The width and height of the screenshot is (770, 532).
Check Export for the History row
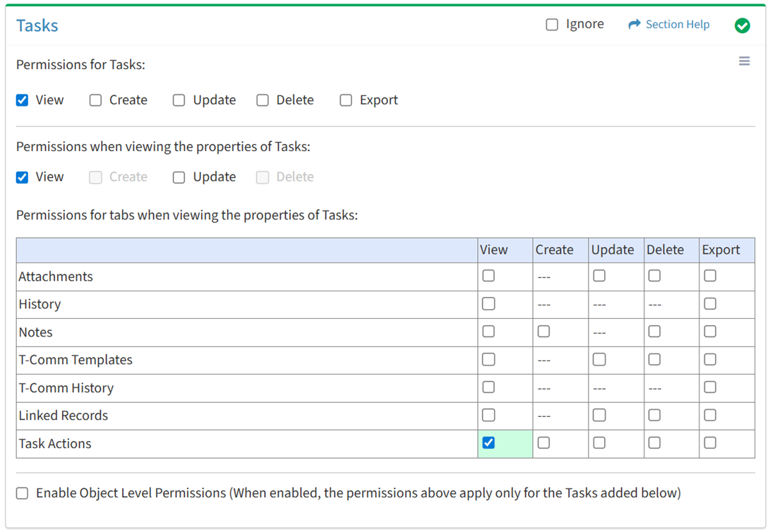(710, 304)
